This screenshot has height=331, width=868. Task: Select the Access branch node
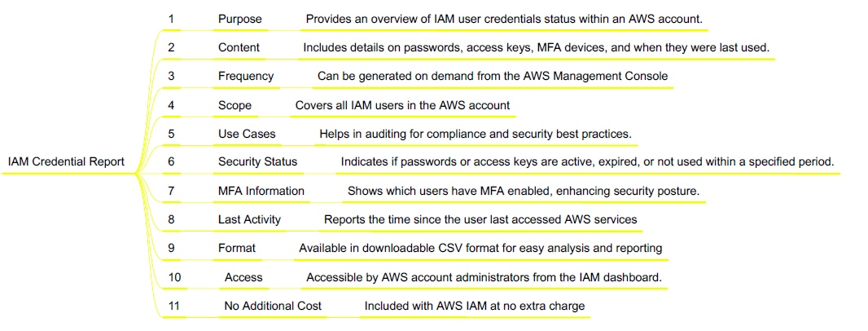pyautogui.click(x=243, y=277)
